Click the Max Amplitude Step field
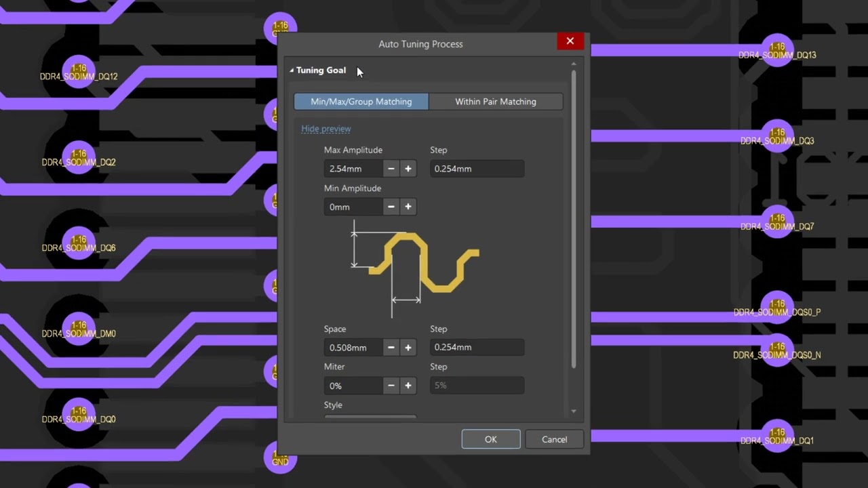Screen dimensions: 868x488 pos(477,169)
